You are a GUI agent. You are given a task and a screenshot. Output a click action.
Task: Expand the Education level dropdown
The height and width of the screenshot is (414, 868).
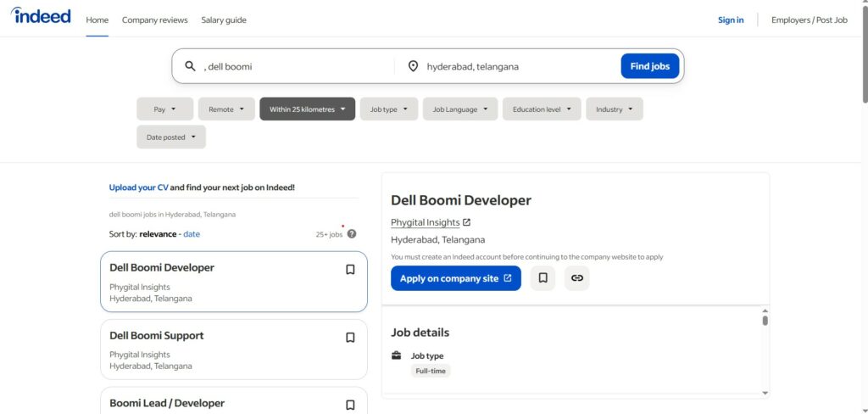(541, 109)
